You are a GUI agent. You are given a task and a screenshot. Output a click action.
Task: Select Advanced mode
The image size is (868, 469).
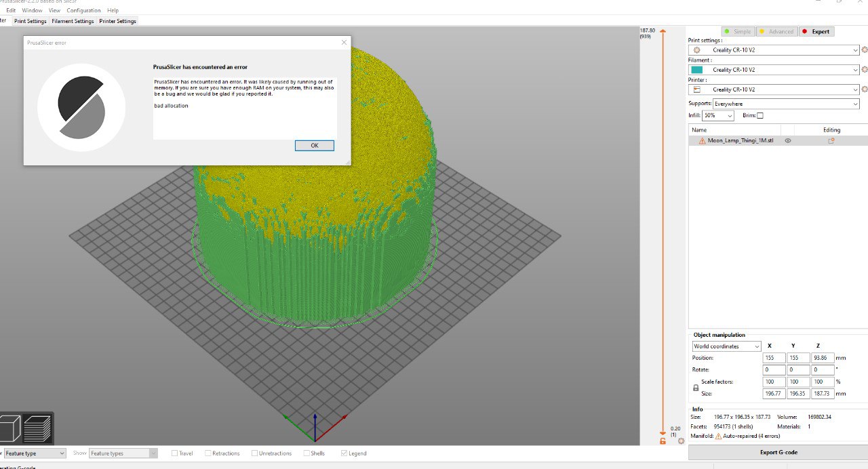click(776, 32)
